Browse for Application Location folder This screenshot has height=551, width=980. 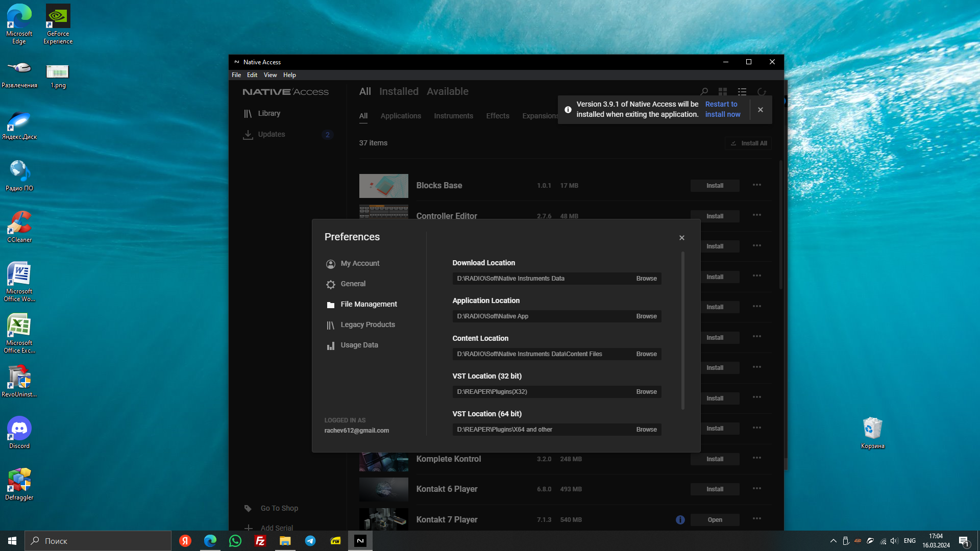pyautogui.click(x=646, y=316)
